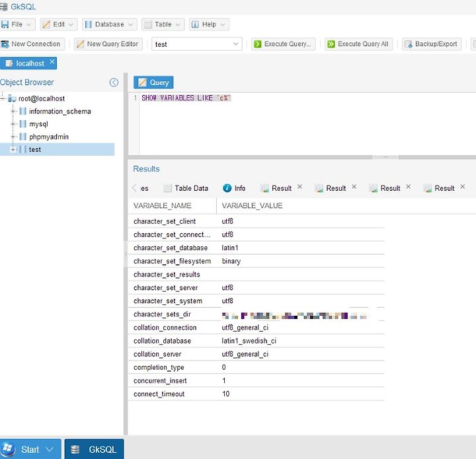Close the first Result tab
The width and height of the screenshot is (476, 459).
point(299,187)
